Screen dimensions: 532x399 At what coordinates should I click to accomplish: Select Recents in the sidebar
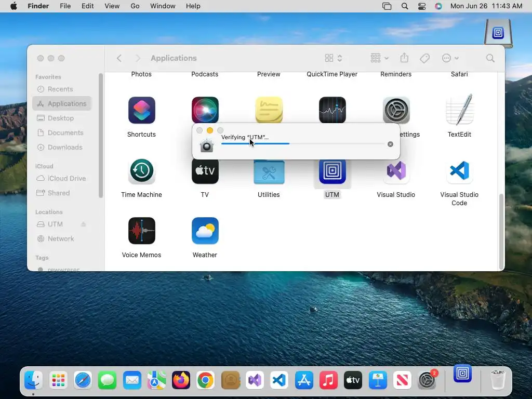pos(62,89)
